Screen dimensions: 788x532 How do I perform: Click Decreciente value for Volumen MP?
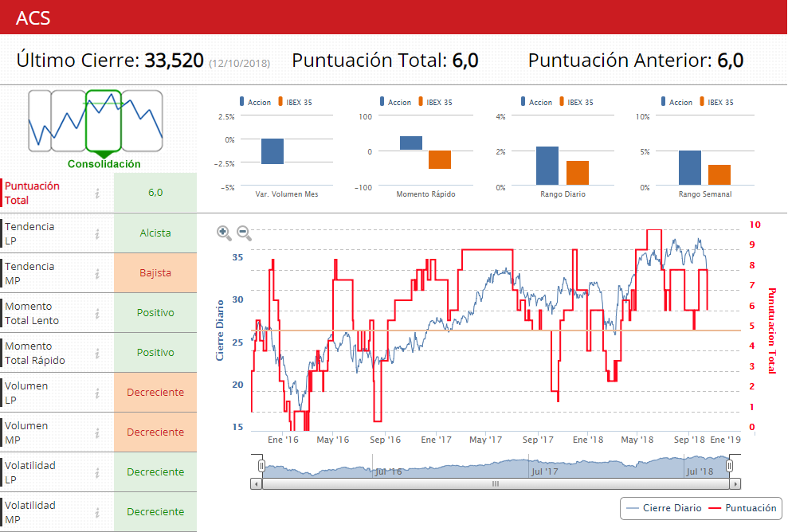tap(155, 432)
